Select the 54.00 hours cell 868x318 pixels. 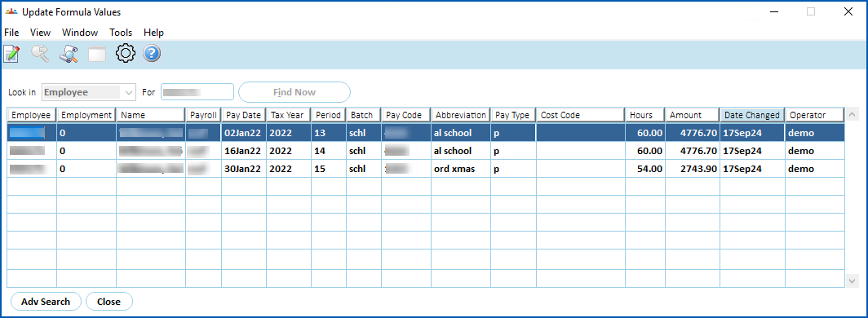click(x=645, y=169)
